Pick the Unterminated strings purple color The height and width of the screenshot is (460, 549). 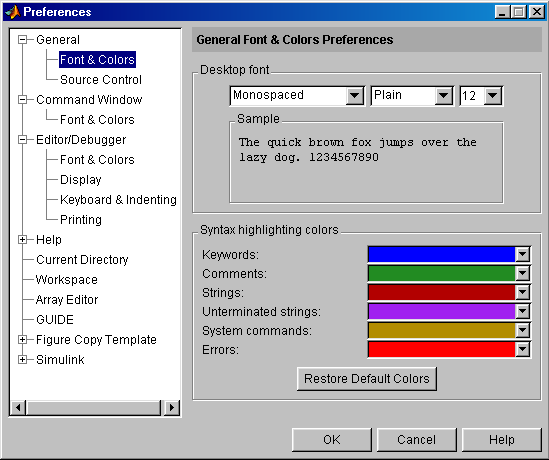[449, 311]
